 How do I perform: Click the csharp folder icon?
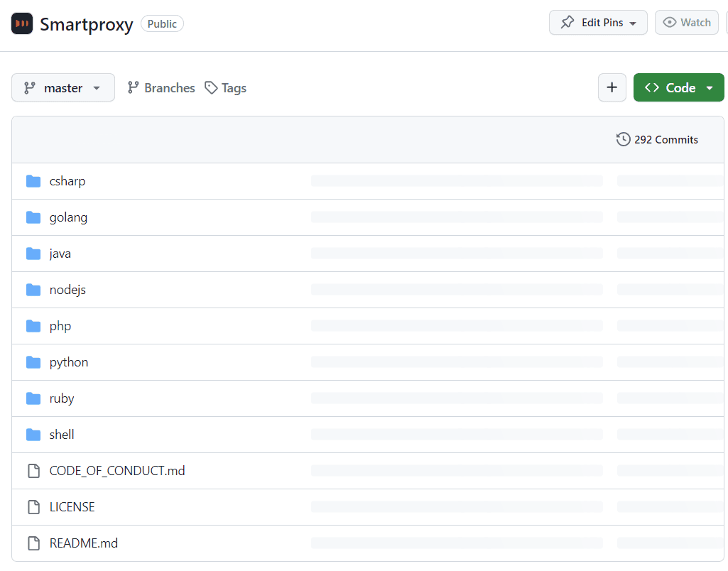click(x=33, y=180)
